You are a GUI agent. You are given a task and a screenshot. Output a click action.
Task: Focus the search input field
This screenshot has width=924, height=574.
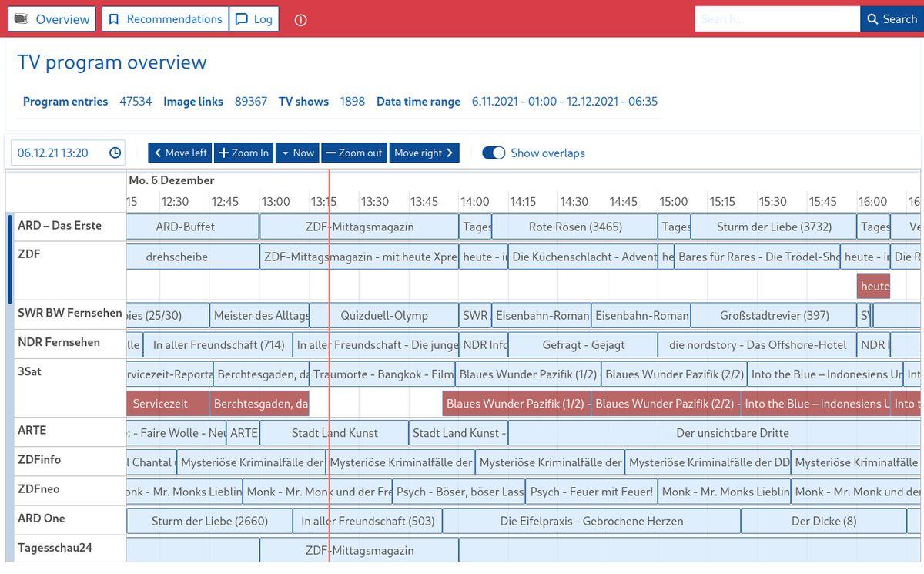click(777, 19)
